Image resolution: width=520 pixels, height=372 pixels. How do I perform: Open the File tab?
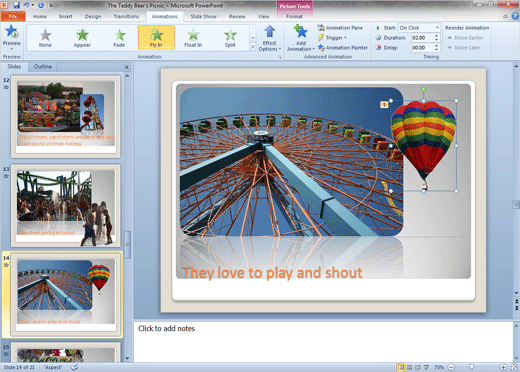tap(13, 16)
